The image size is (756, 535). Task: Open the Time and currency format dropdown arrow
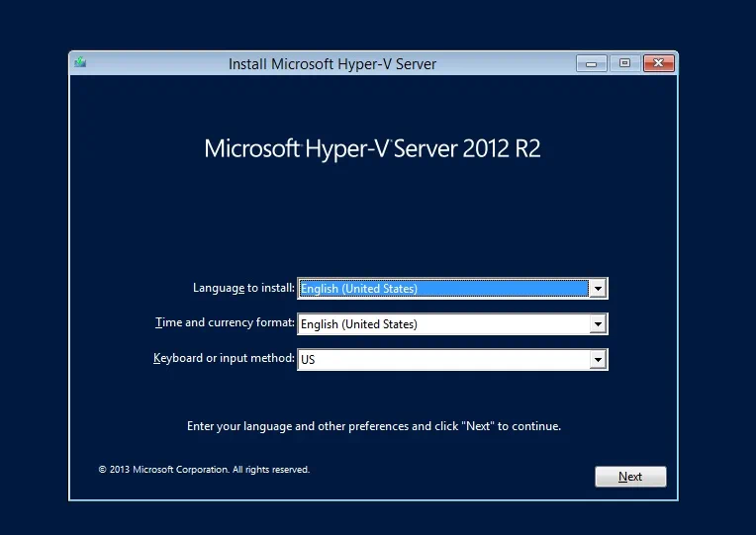pyautogui.click(x=597, y=324)
